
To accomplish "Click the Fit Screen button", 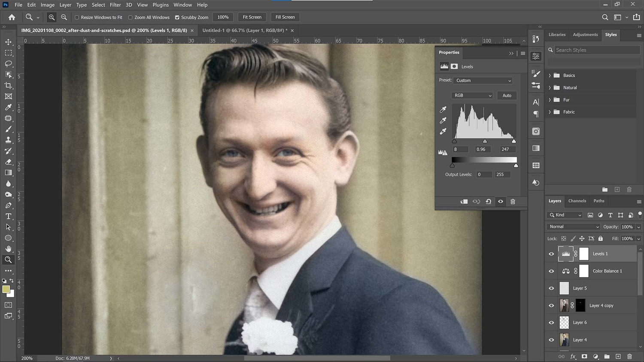I will (252, 17).
